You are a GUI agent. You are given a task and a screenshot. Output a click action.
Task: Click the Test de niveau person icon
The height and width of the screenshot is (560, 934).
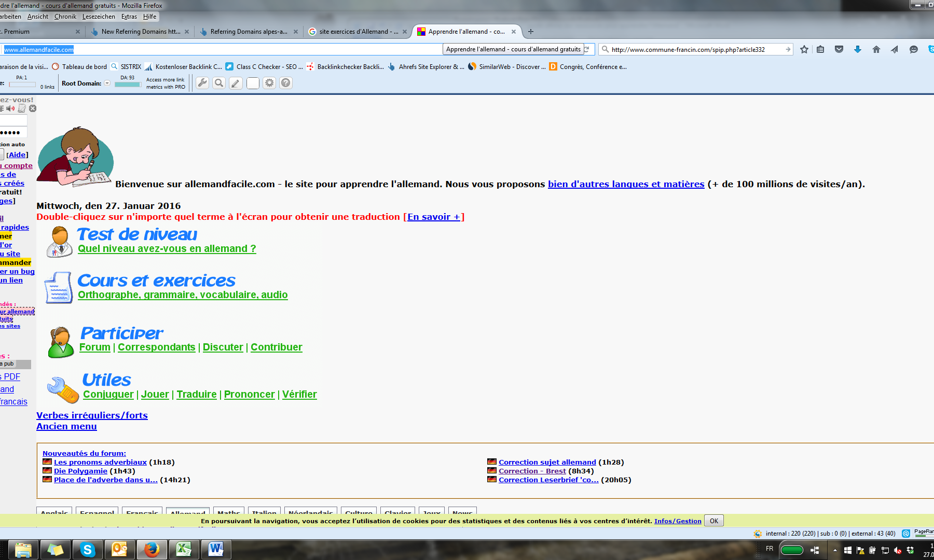(60, 242)
